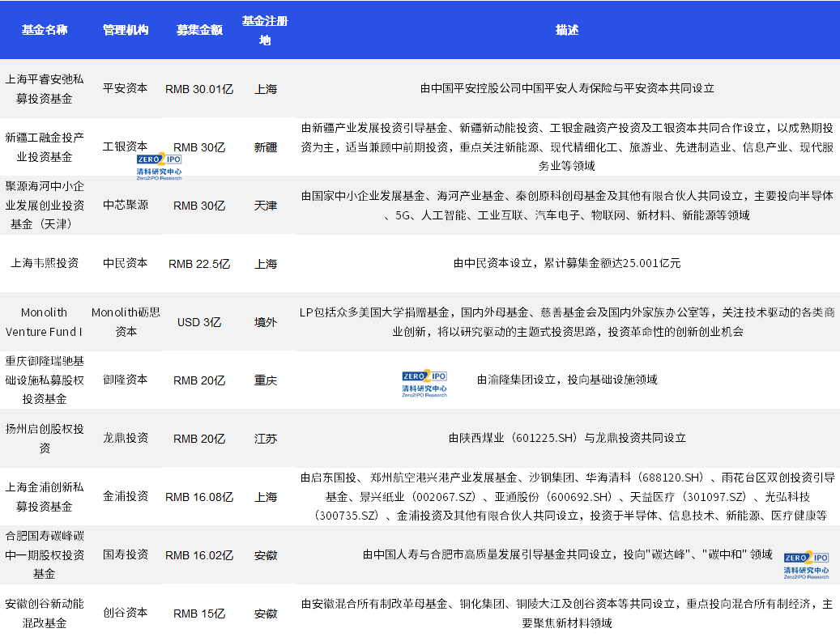Screen dimensions: 840x637
Task: Select fund name 上海金浦创新私募投资基金
Action: pos(45,497)
